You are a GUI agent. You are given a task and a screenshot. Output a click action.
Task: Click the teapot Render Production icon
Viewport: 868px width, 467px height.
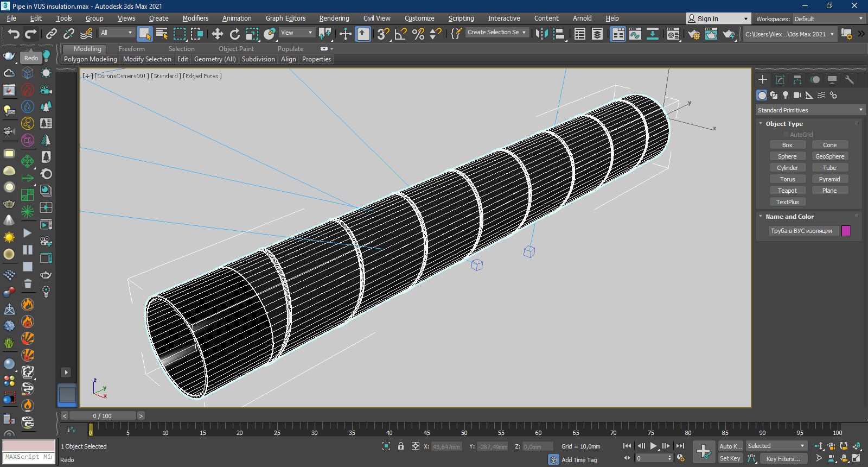point(728,34)
